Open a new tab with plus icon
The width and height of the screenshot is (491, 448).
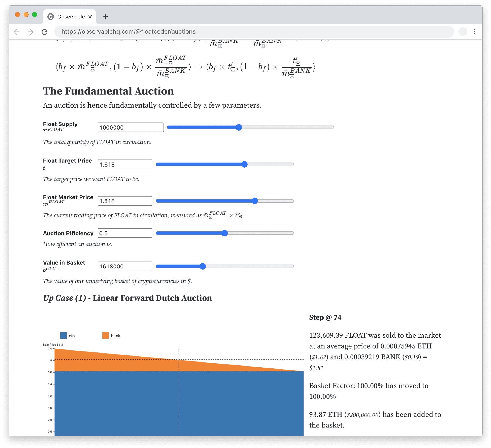pyautogui.click(x=105, y=16)
